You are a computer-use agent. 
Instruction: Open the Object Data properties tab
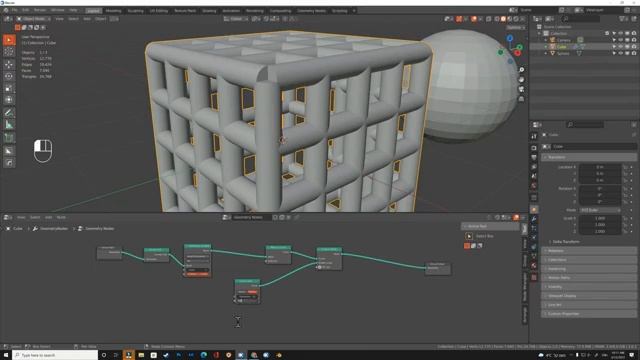[x=534, y=256]
